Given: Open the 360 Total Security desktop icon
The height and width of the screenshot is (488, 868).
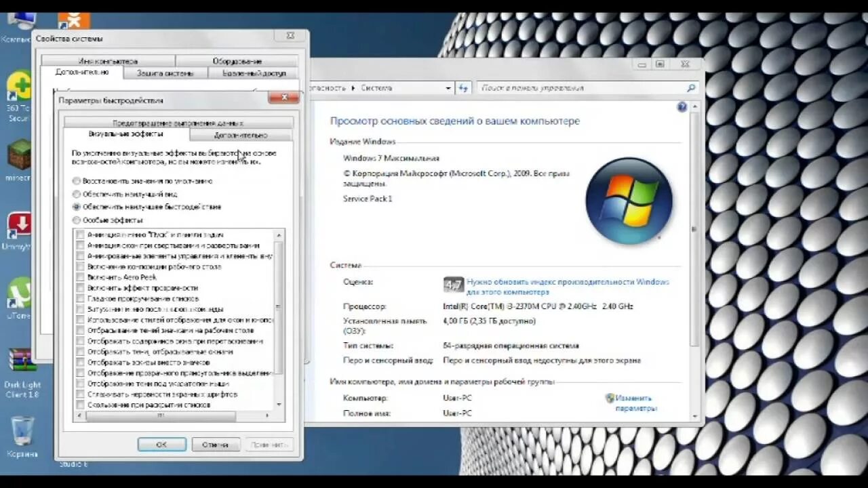Looking at the screenshot, I should pos(19,96).
